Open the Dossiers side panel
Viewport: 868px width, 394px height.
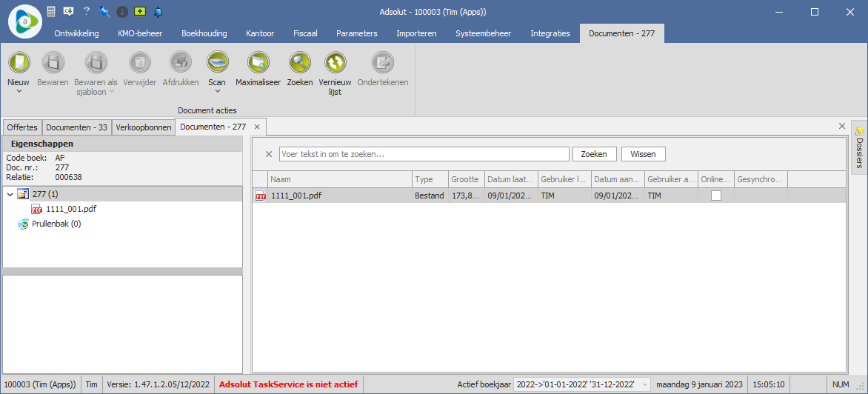click(860, 148)
